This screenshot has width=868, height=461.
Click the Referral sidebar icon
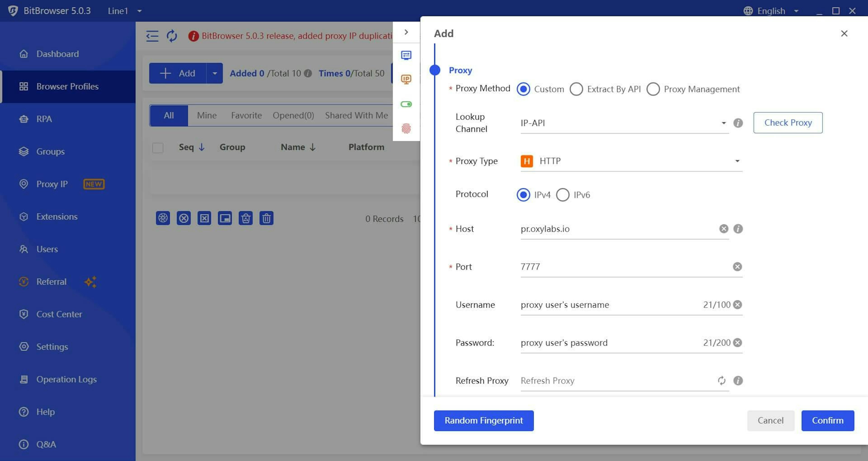[x=24, y=281]
